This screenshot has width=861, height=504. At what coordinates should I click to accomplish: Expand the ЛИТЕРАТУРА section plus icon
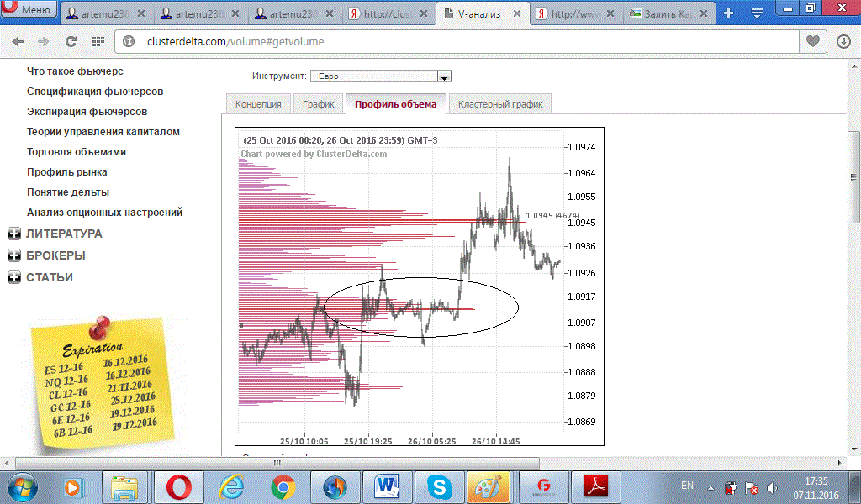coord(14,234)
